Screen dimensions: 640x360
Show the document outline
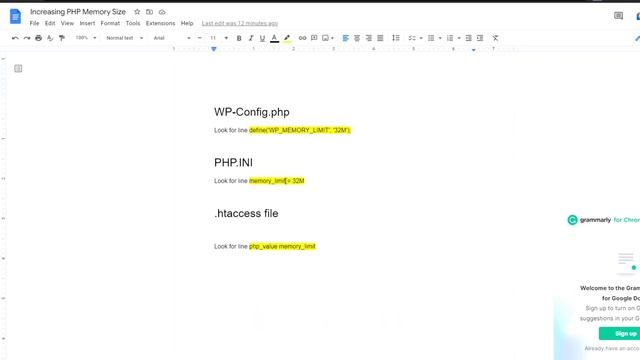tap(18, 69)
